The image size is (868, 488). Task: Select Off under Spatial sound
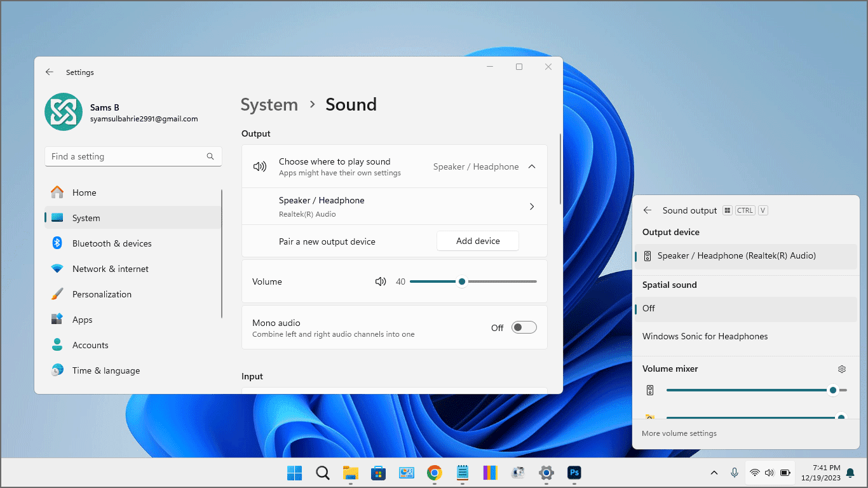(x=746, y=309)
